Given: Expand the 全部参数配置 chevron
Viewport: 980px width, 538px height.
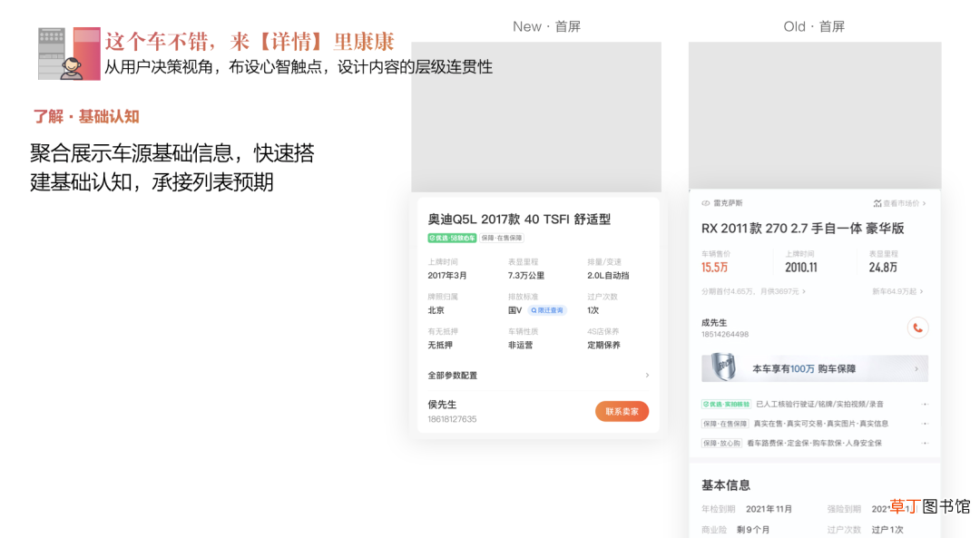Looking at the screenshot, I should [647, 375].
